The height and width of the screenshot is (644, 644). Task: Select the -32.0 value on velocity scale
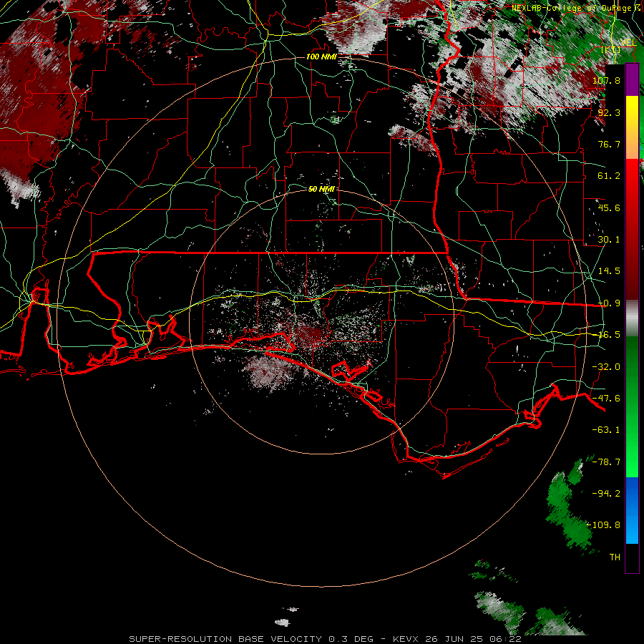click(x=606, y=367)
